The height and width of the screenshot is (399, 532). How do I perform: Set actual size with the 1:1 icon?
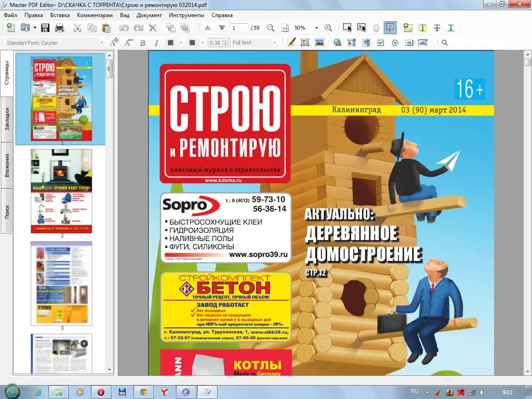pos(285,28)
